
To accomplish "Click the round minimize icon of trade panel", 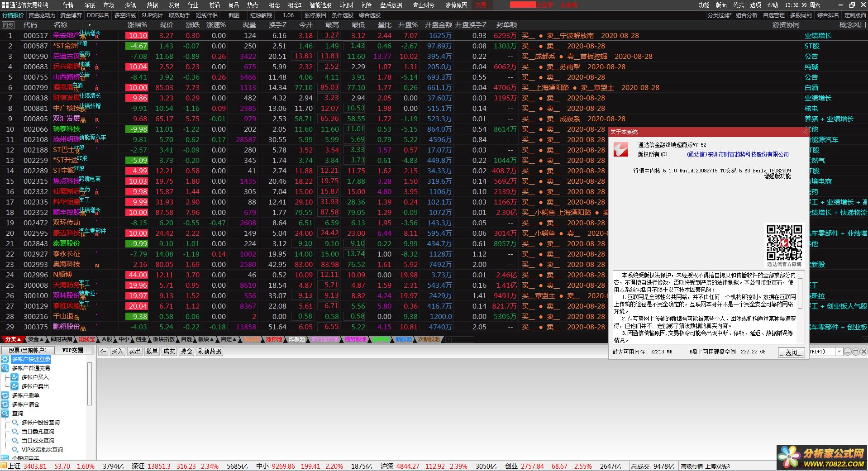I will coord(848,351).
